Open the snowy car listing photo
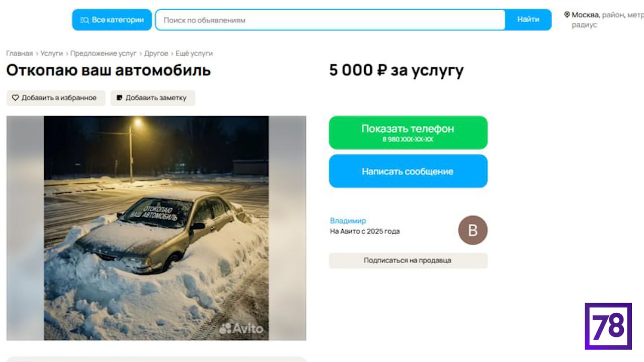 pyautogui.click(x=156, y=228)
